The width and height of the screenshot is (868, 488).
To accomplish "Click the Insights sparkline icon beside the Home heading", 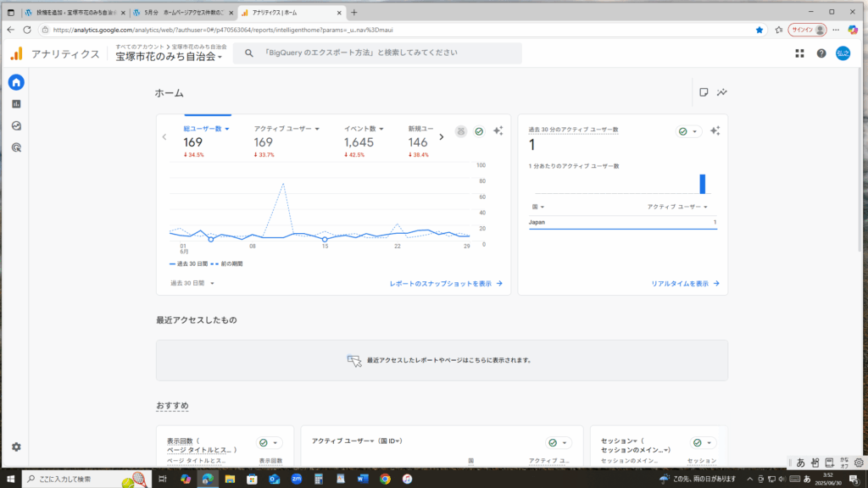I will coord(722,92).
